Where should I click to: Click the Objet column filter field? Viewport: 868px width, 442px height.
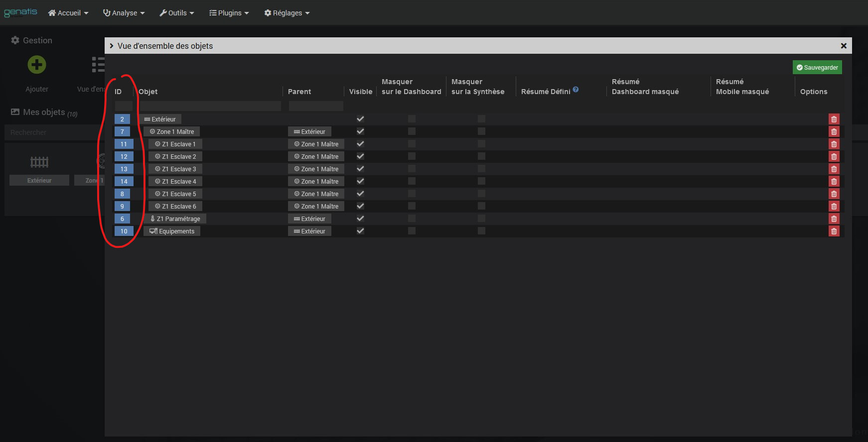[x=210, y=106]
